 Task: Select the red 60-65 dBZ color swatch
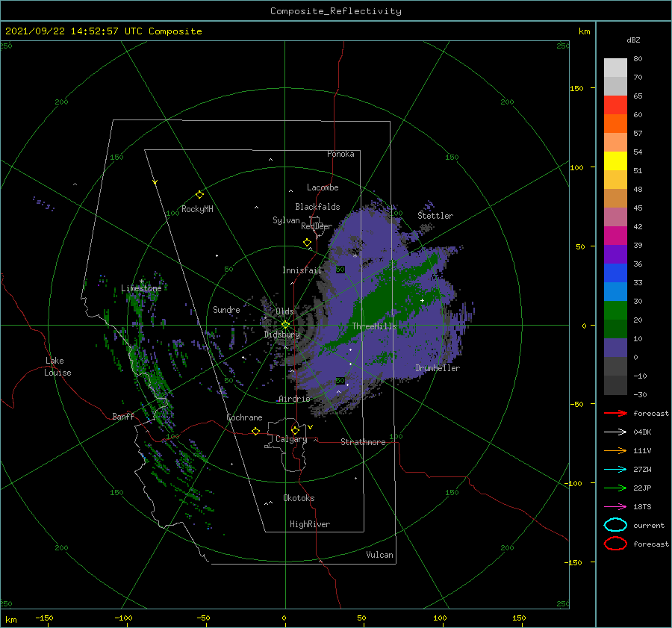click(615, 105)
